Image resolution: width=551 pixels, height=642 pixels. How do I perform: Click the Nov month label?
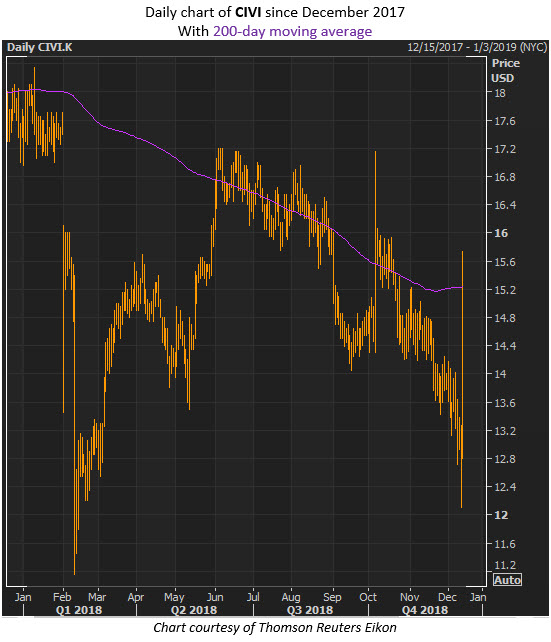pos(409,597)
